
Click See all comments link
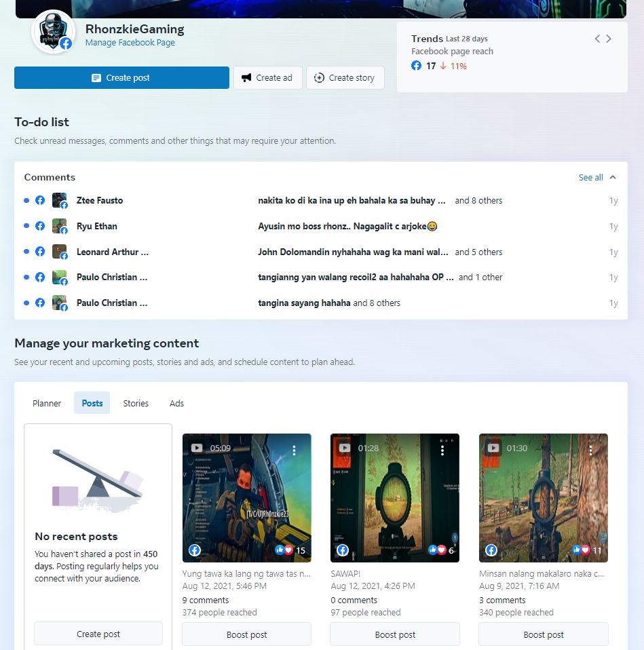[590, 177]
